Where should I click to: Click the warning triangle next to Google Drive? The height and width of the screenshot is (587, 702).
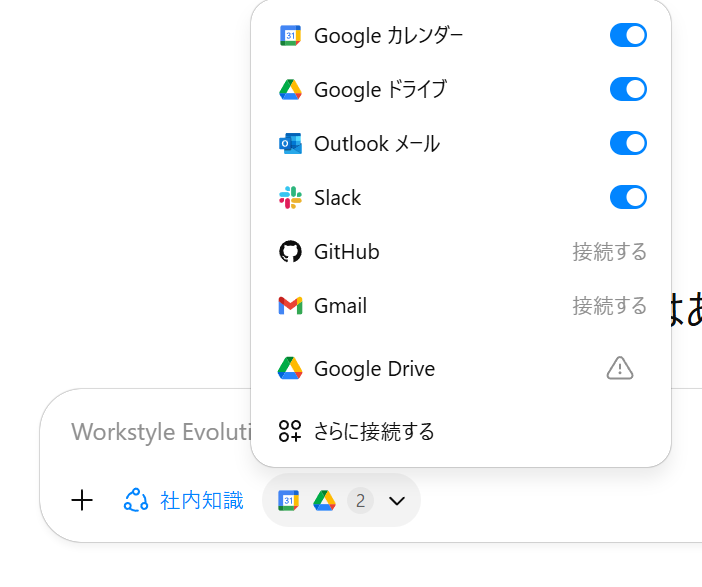tap(620, 368)
